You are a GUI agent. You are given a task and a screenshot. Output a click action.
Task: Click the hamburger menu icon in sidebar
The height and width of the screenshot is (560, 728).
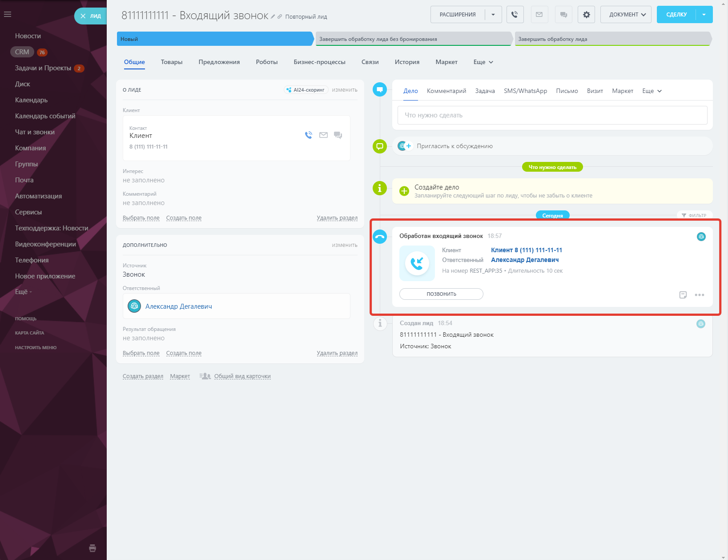pos(8,15)
